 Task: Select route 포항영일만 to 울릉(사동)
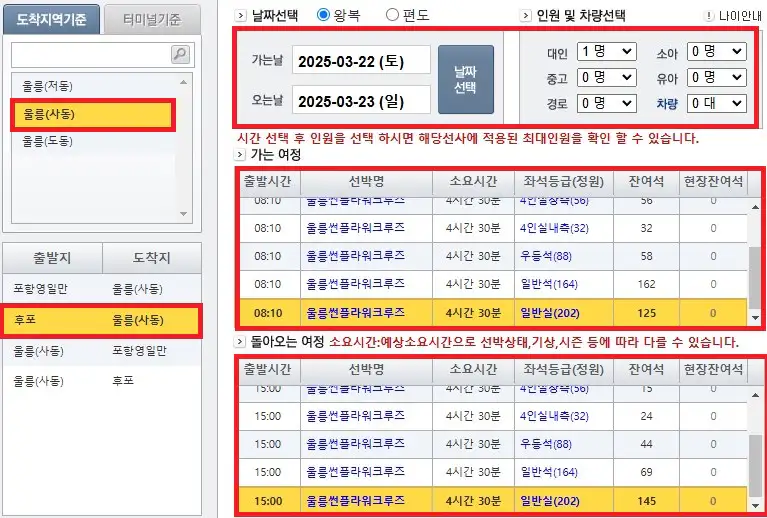coord(102,289)
